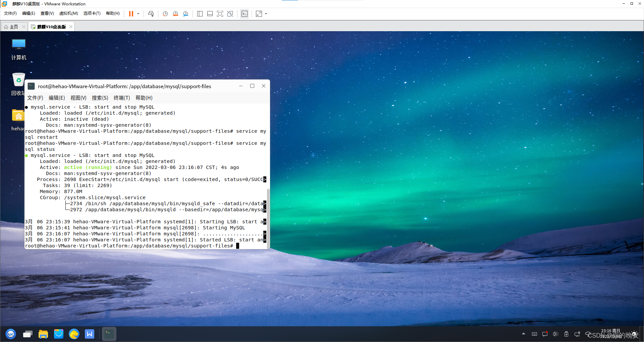
Task: Toggle Unity mode icon in VMware toolbar
Action: coord(230,14)
